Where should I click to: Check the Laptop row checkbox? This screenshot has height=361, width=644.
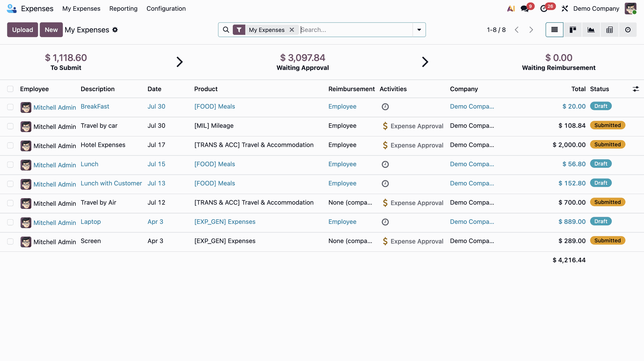coord(10,222)
